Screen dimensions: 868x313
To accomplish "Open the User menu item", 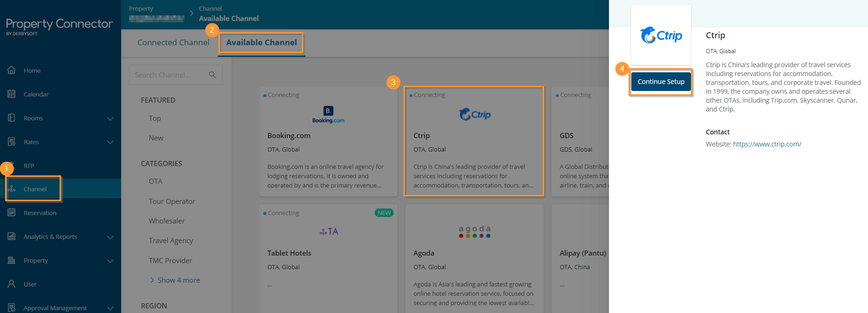I will 30,284.
